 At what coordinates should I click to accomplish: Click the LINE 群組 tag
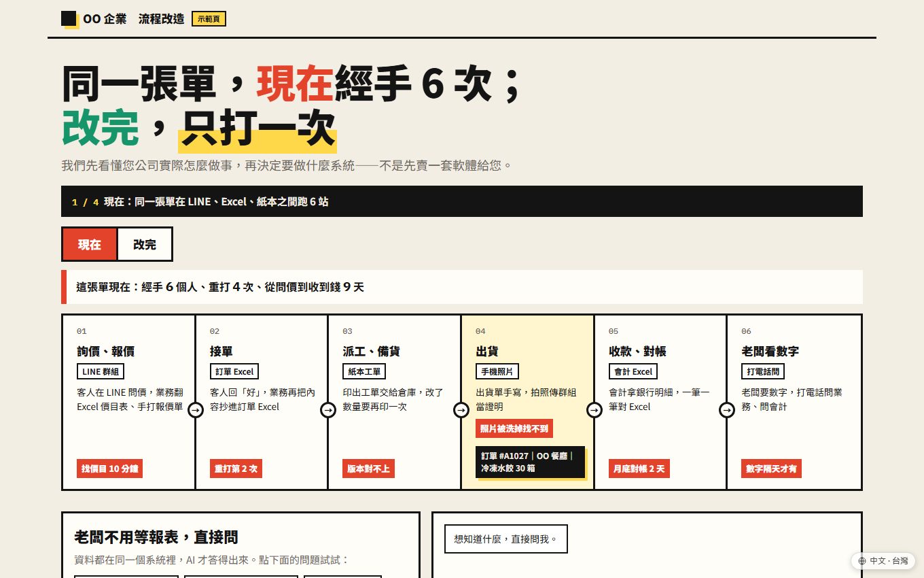coord(101,371)
